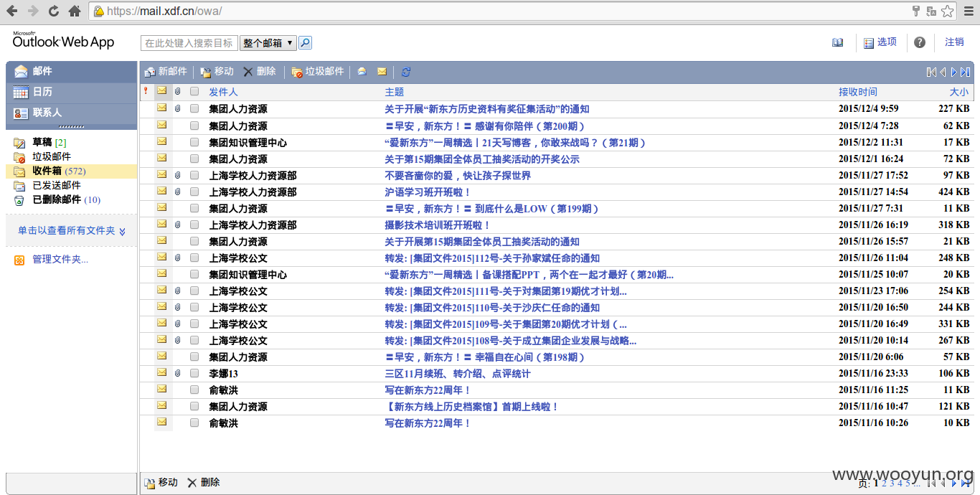
Task: Click the 新邮件 new mail button
Action: [x=166, y=72]
